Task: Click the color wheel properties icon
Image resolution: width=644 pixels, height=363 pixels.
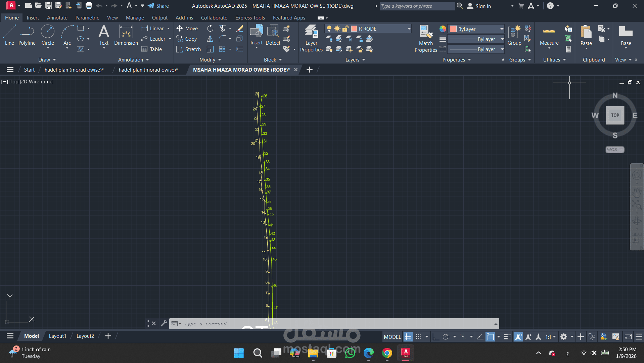Action: point(443,29)
